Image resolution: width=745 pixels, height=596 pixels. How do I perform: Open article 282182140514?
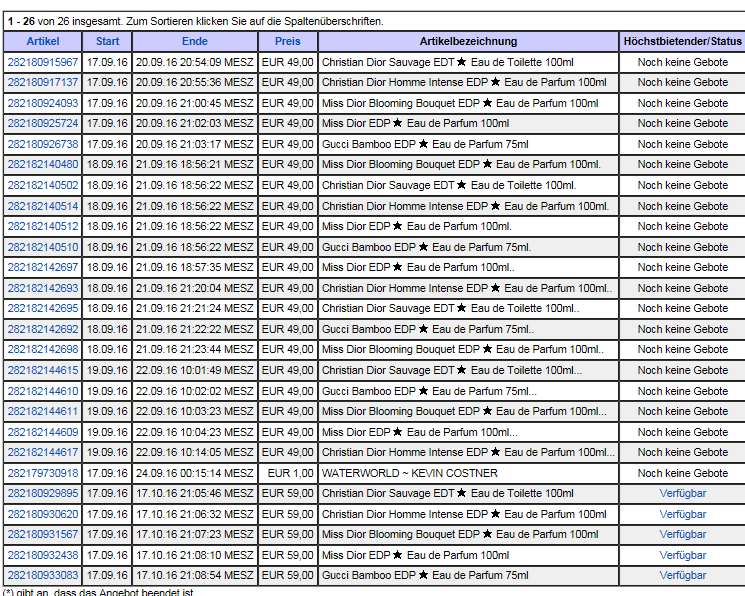[43, 206]
